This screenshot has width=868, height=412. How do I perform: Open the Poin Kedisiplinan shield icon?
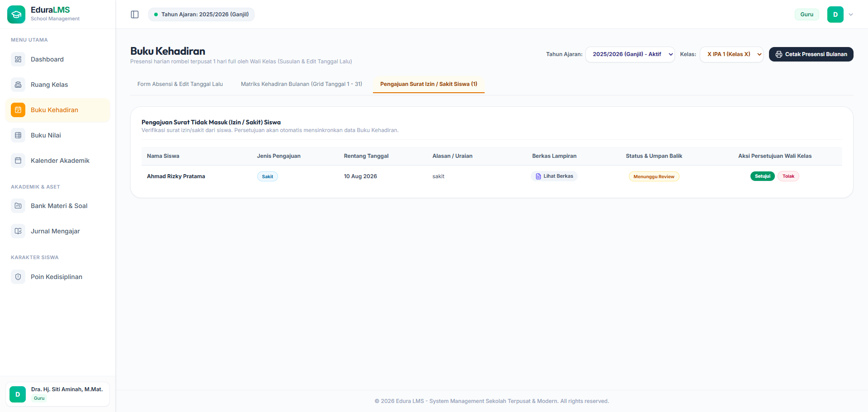coord(18,277)
